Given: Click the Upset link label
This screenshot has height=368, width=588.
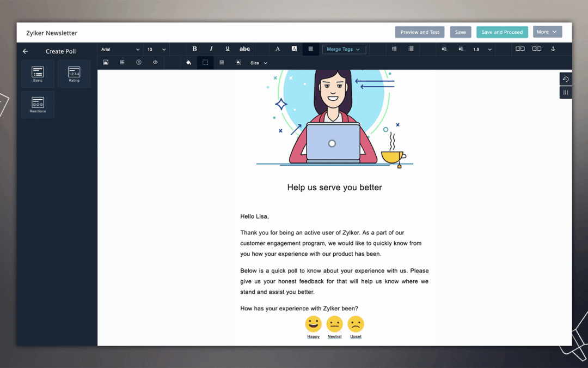Looking at the screenshot, I should click(x=356, y=336).
